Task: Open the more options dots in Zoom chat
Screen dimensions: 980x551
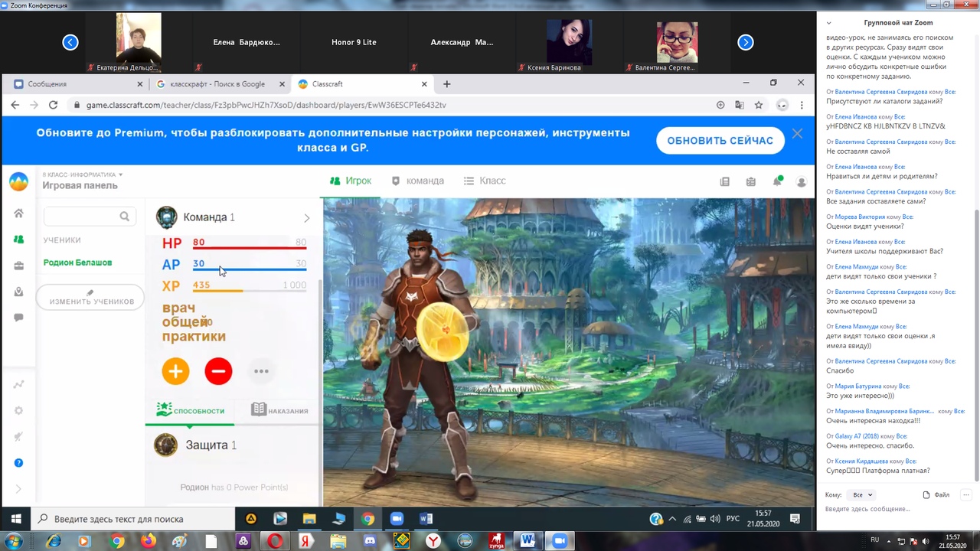Action: tap(966, 495)
